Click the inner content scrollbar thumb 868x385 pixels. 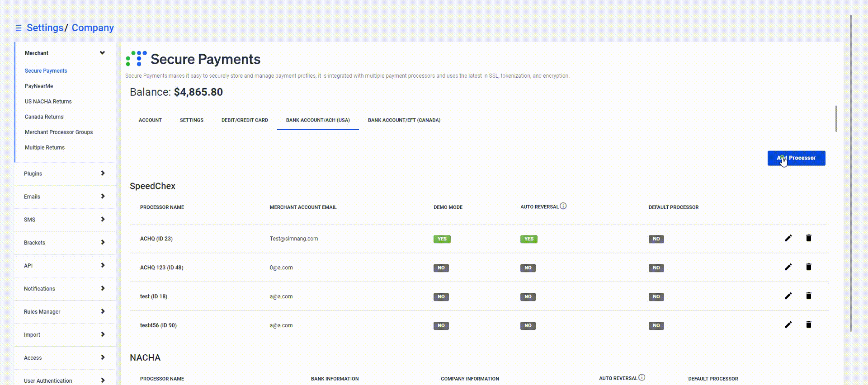836,119
